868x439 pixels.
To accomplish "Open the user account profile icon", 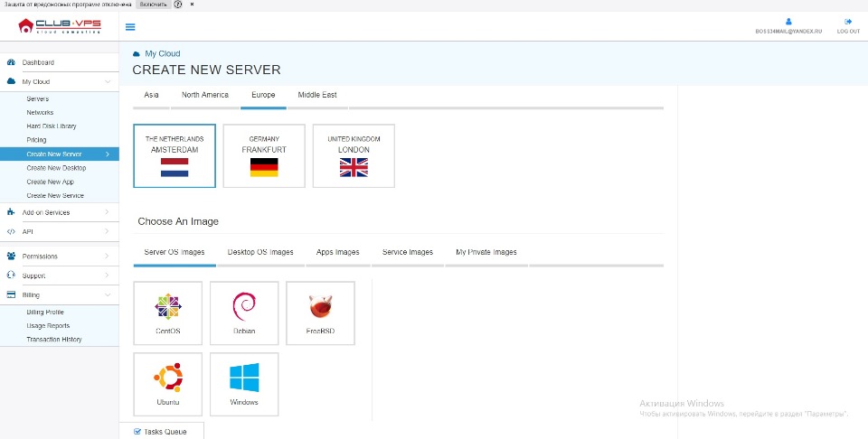I will [x=788, y=22].
